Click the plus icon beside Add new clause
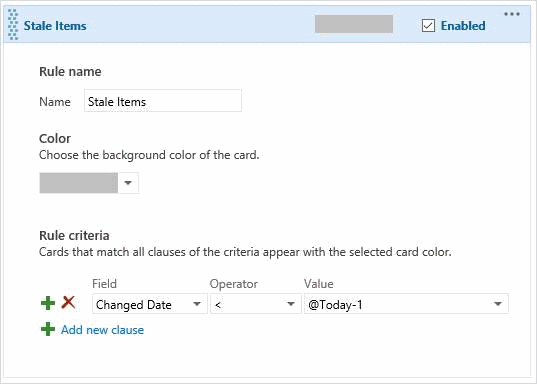 coord(48,330)
